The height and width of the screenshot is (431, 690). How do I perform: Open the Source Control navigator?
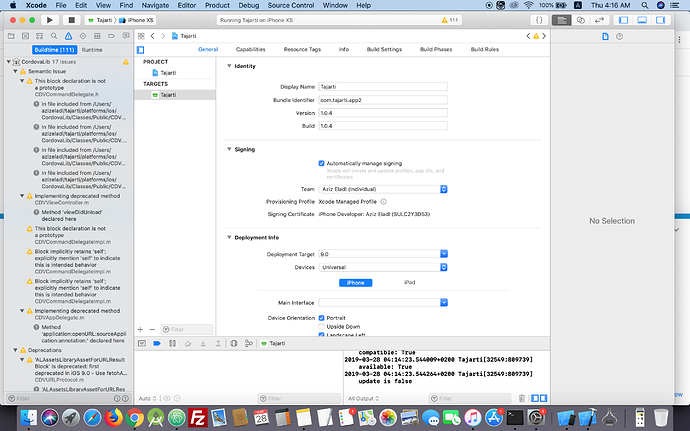(x=26, y=36)
